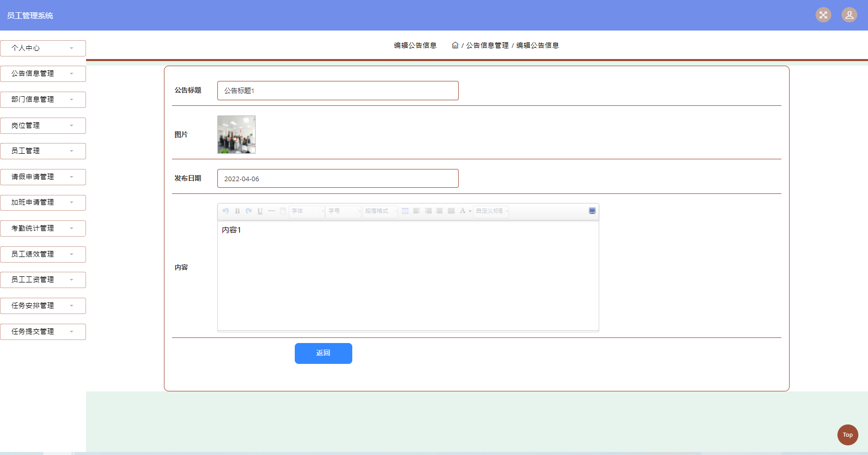Click arrow beside 加班申请管理
Viewport: 868px width, 455px height.
tap(71, 203)
